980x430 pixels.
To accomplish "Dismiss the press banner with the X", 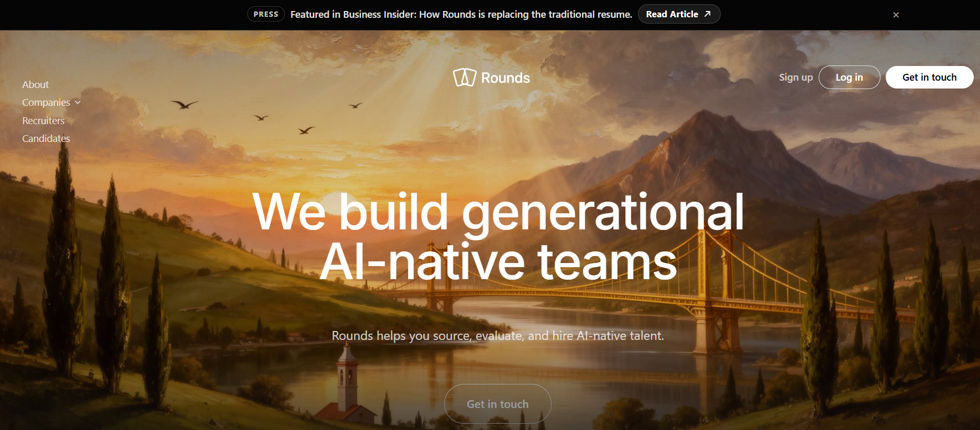I will point(896,15).
